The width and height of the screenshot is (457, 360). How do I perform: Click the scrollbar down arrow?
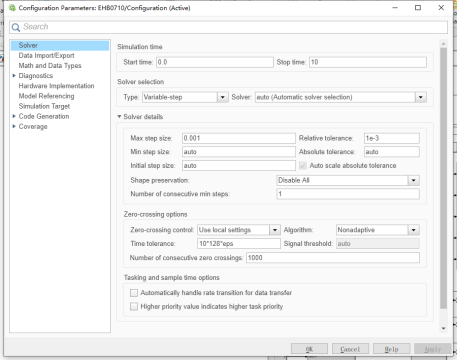[443, 328]
